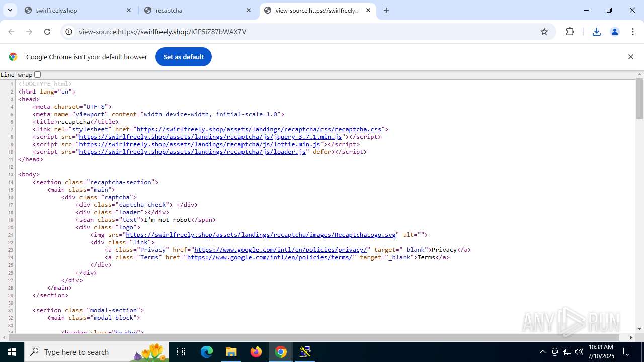Select the view-source tab
Image resolution: width=644 pixels, height=362 pixels.
(x=317, y=10)
